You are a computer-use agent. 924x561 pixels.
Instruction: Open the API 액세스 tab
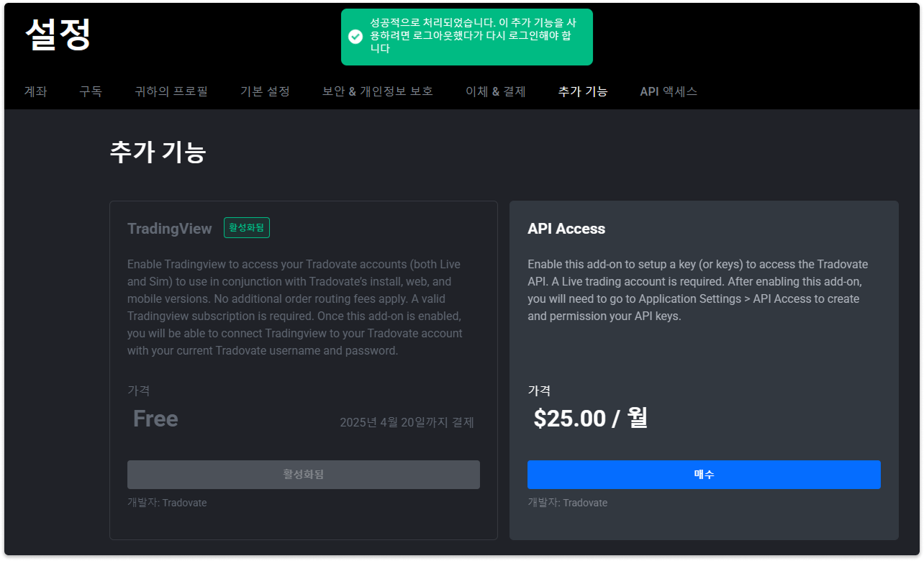[669, 91]
